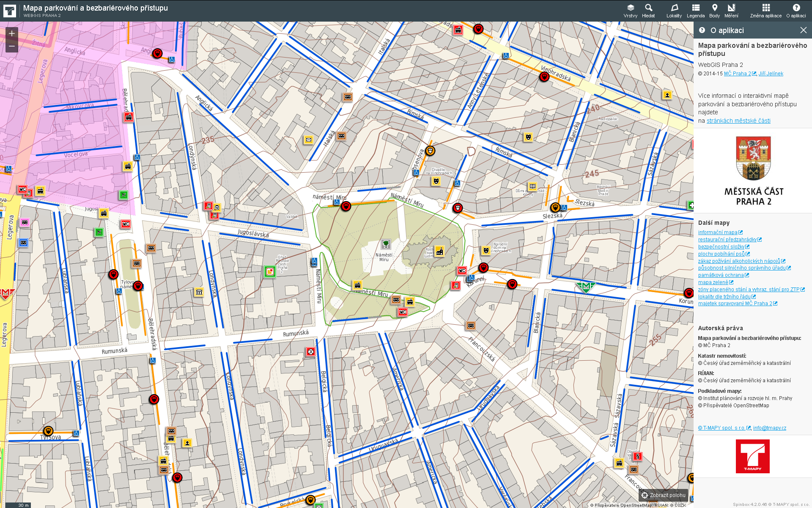Show the Legenda panel
The image size is (812, 508).
click(696, 11)
